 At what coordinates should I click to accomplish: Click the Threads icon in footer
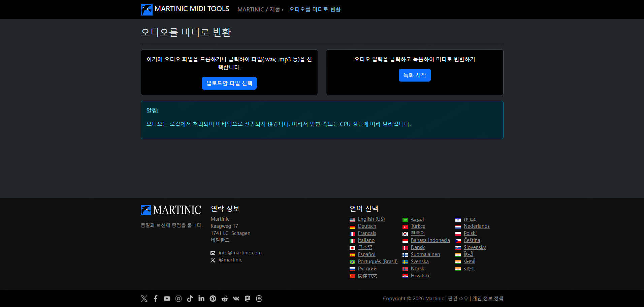click(259, 299)
